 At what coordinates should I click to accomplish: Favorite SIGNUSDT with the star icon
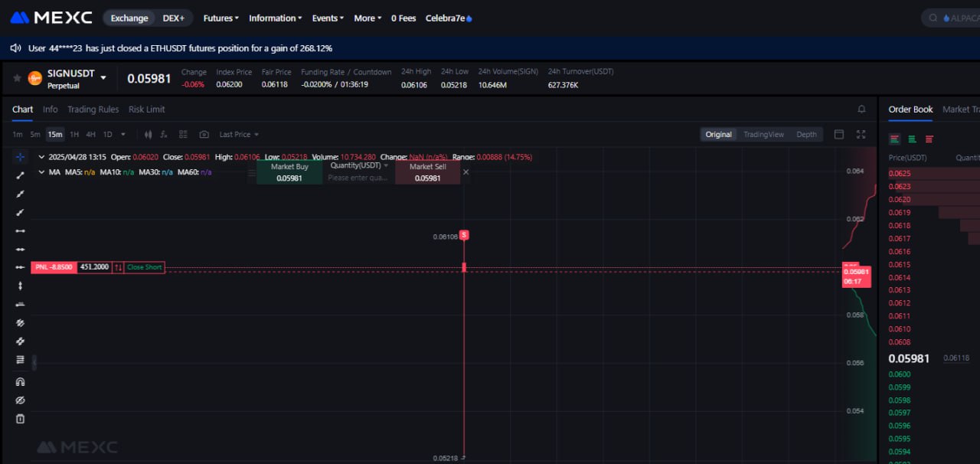point(17,78)
